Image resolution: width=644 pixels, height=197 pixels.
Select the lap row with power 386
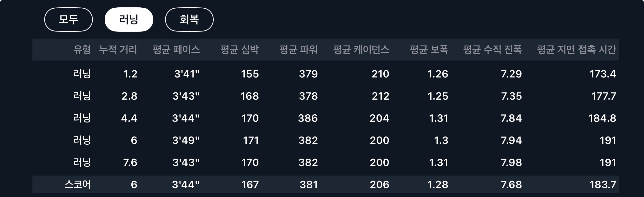click(x=325, y=118)
